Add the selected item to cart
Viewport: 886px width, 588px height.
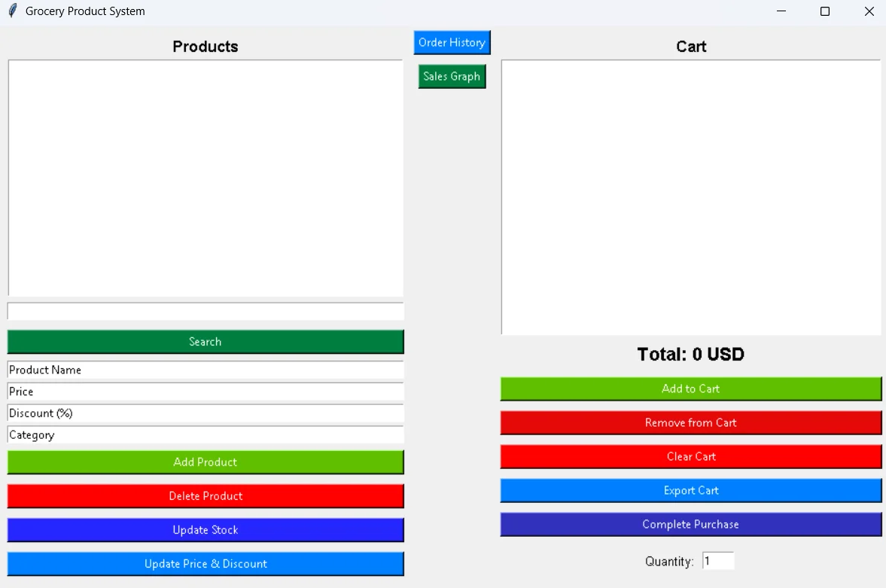(690, 389)
